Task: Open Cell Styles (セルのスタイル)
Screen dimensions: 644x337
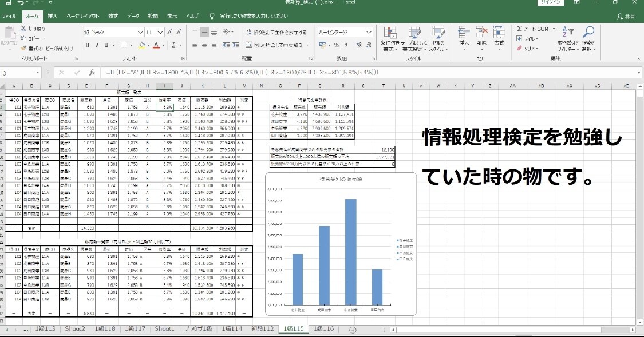Action: coord(438,39)
